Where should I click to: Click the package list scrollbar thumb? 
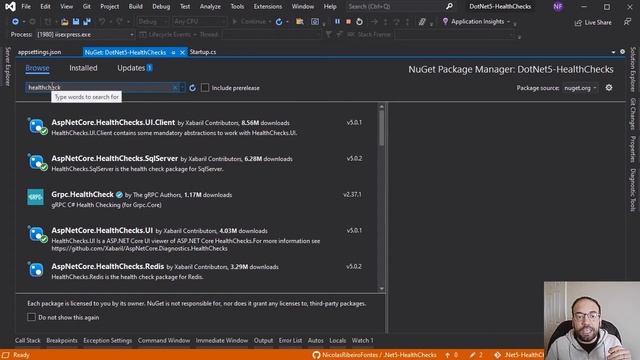point(381,128)
